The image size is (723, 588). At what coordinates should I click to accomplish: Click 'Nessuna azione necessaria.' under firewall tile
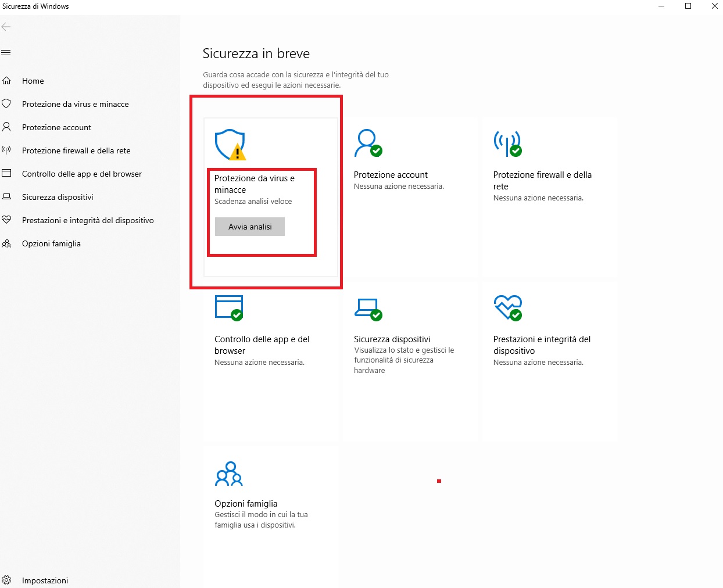pos(538,198)
